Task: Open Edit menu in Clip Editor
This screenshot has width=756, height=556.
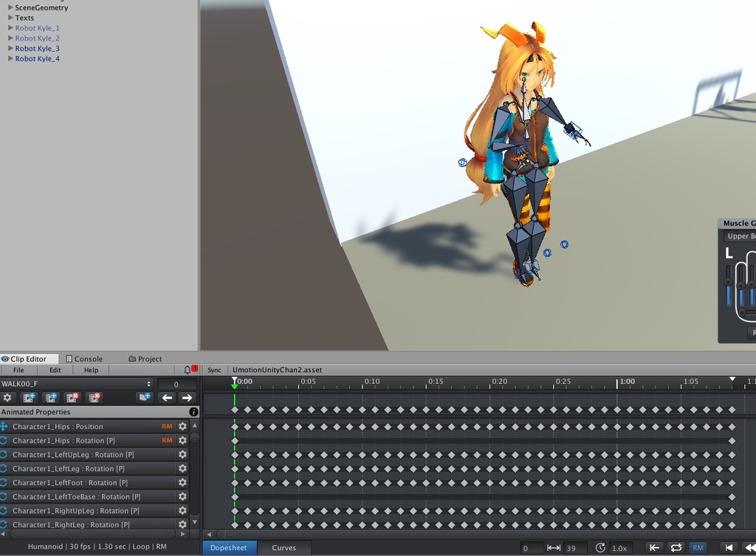Action: click(55, 370)
